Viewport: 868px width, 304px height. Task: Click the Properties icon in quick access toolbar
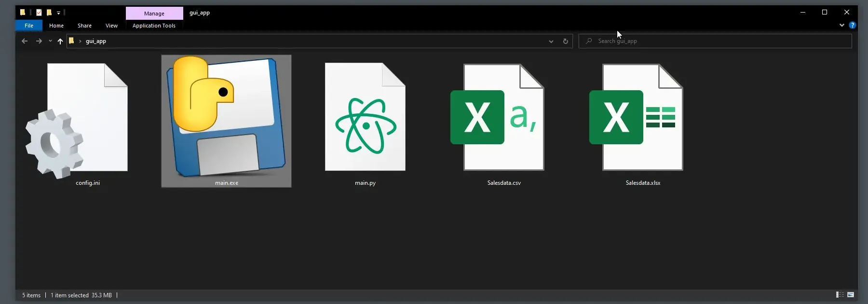click(39, 13)
